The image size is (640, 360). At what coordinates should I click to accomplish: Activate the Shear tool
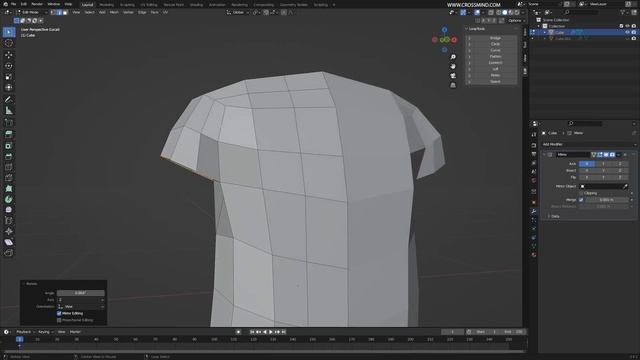(x=9, y=242)
